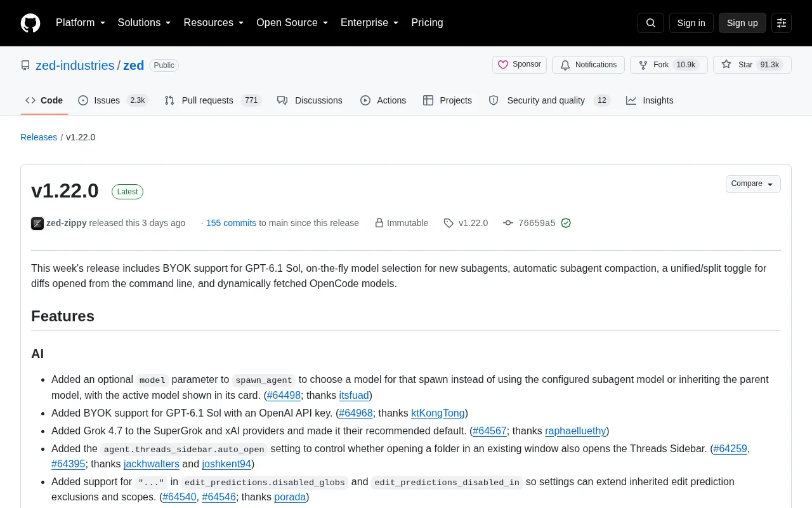The image size is (812, 508).
Task: Click the green verified checkmark icon
Action: click(566, 223)
